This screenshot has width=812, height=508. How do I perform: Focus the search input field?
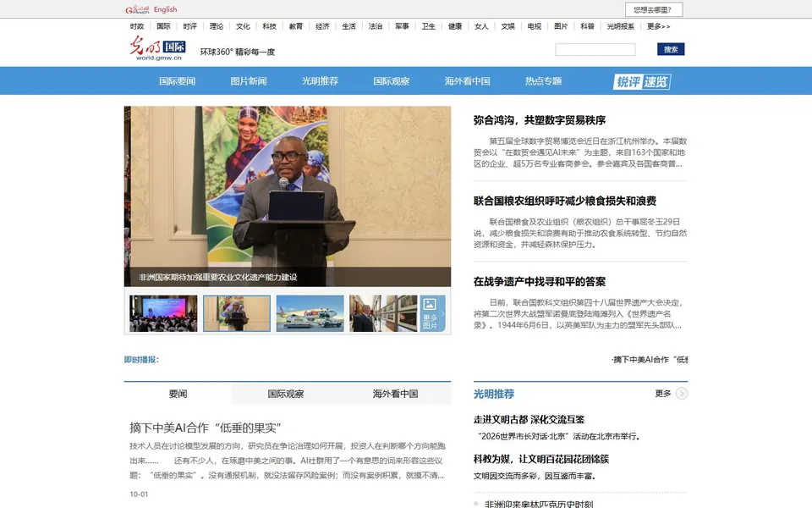(x=595, y=49)
